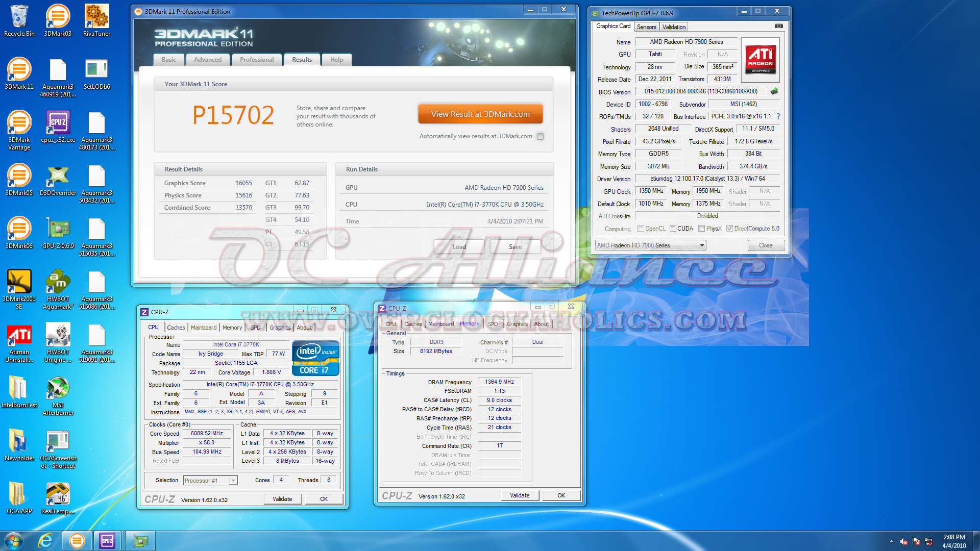Click the Windows Start button

click(x=14, y=541)
